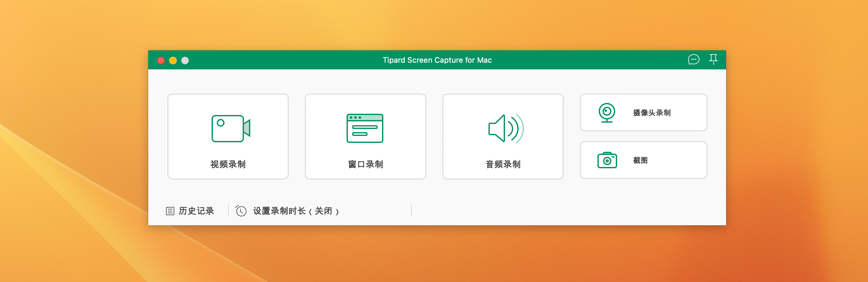Start webcam recording via 摄像头录制 text
Screen dimensions: 868x282
tap(651, 112)
